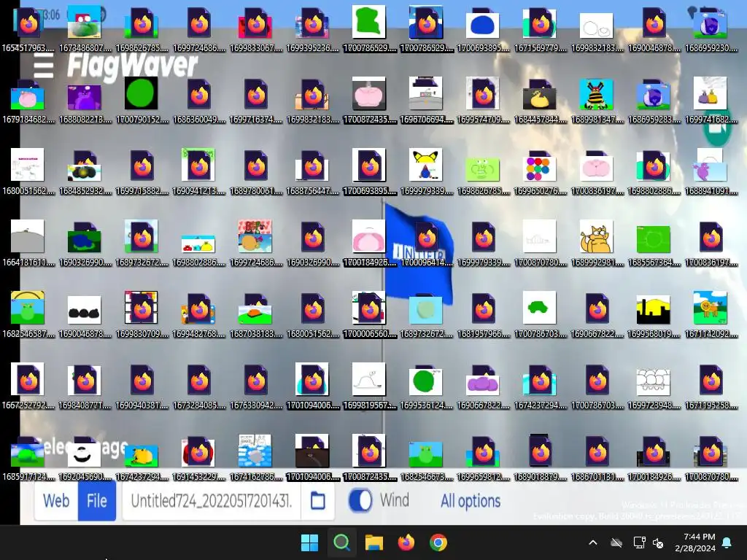Select bee image file 1689981347
Screen dimensions: 747x560
click(x=597, y=100)
